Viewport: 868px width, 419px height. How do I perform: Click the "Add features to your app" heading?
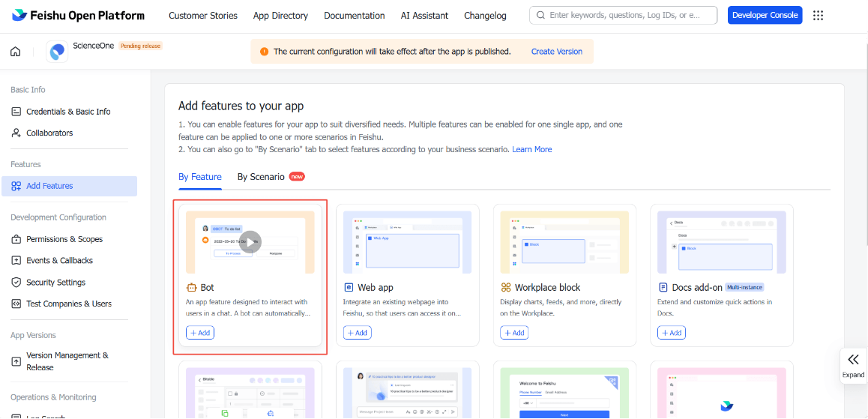241,106
